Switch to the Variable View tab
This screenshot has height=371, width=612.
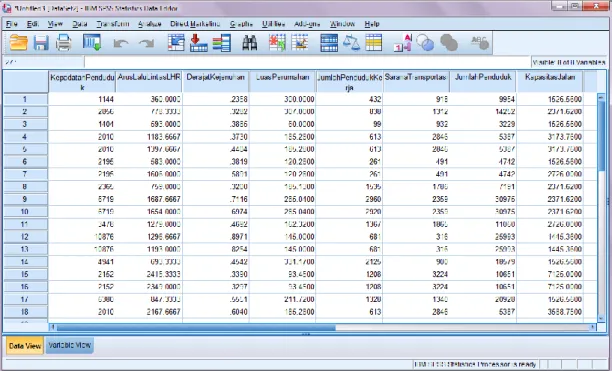[x=69, y=345]
